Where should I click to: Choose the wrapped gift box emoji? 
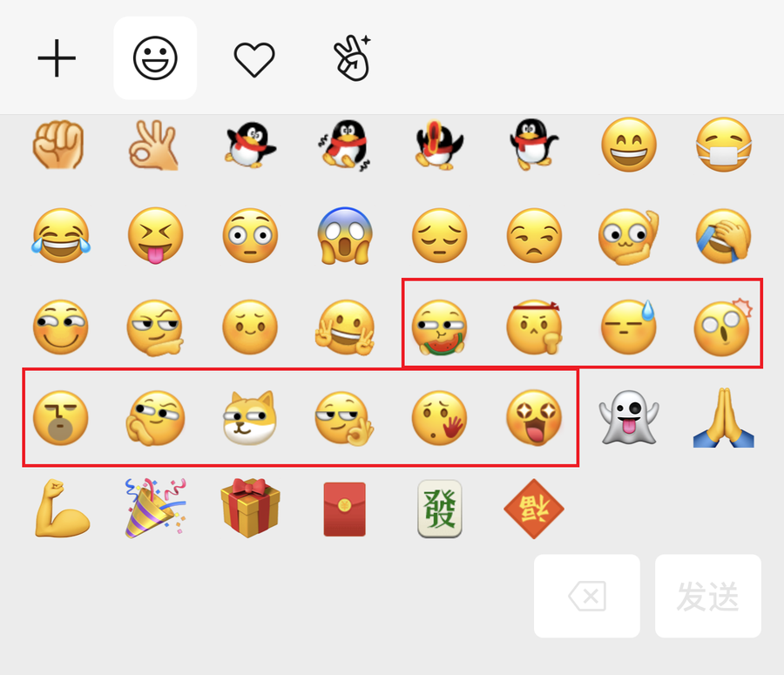click(250, 508)
